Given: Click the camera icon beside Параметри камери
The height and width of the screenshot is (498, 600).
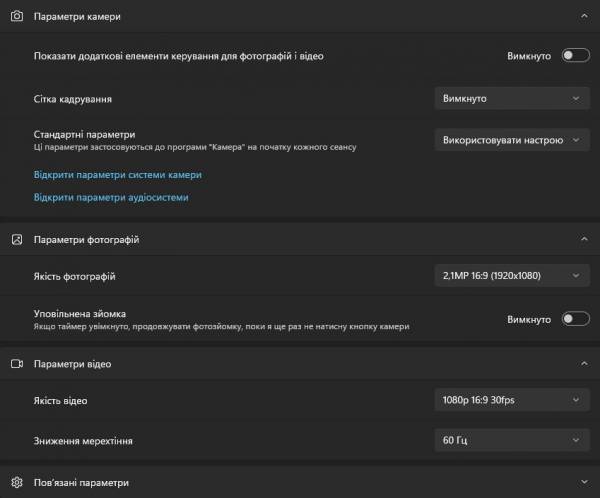Looking at the screenshot, I should tap(17, 16).
